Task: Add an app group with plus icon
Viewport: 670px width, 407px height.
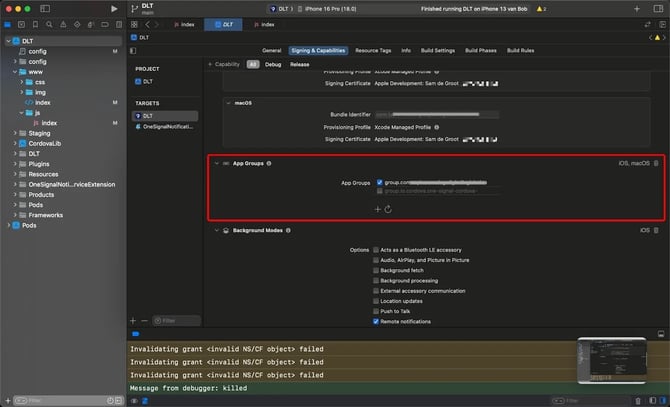Action: click(377, 209)
